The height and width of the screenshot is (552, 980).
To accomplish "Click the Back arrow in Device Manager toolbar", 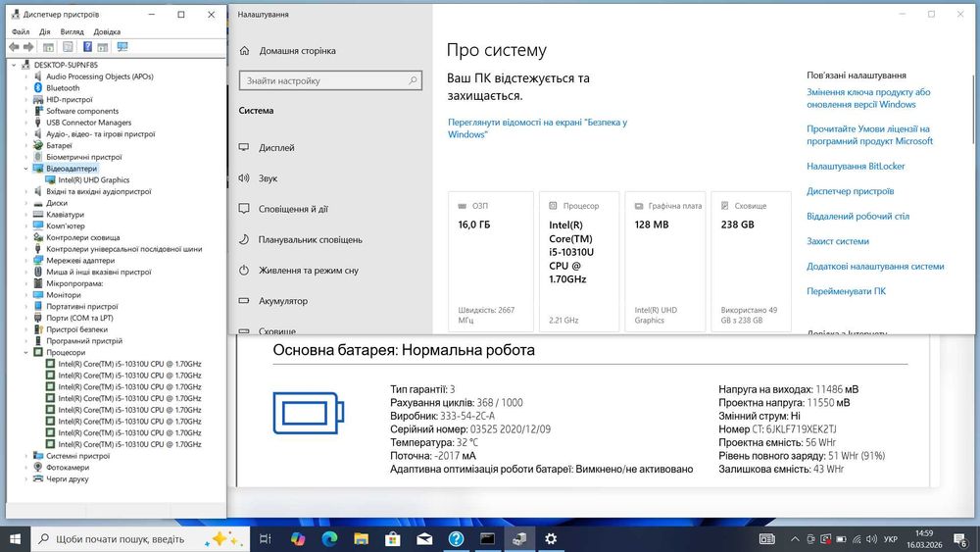I will point(14,47).
